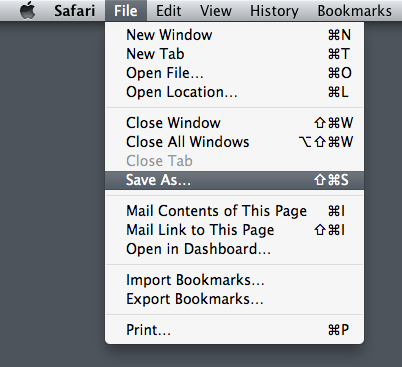Open the Bookmarks menu
This screenshot has height=367, width=402.
(355, 11)
